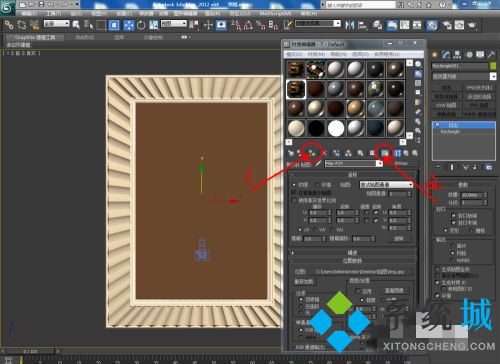Click the Bitmap map type button
Screen dimensions: 500x364
(401, 163)
